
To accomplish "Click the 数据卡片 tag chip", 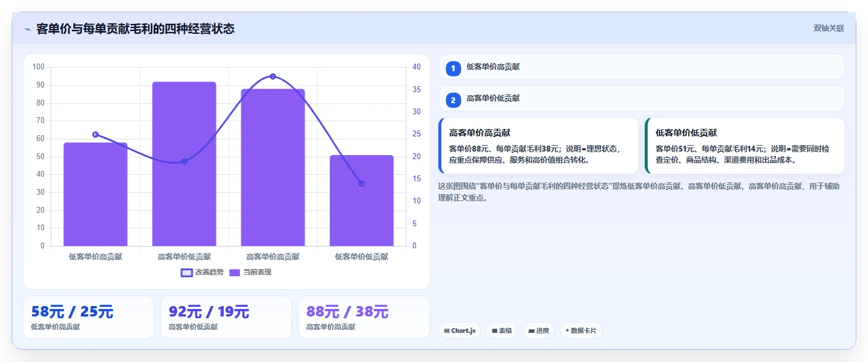I will point(581,331).
